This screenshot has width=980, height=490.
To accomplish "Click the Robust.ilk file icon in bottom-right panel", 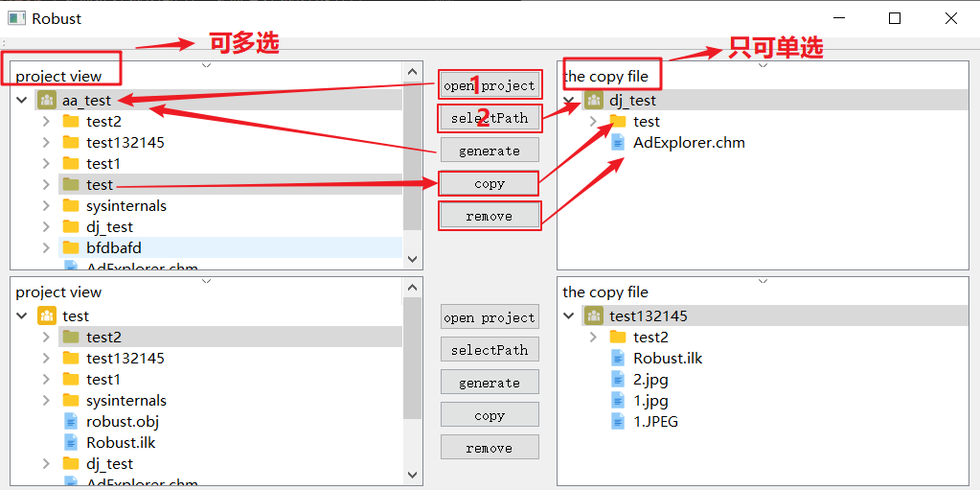I will coord(619,359).
